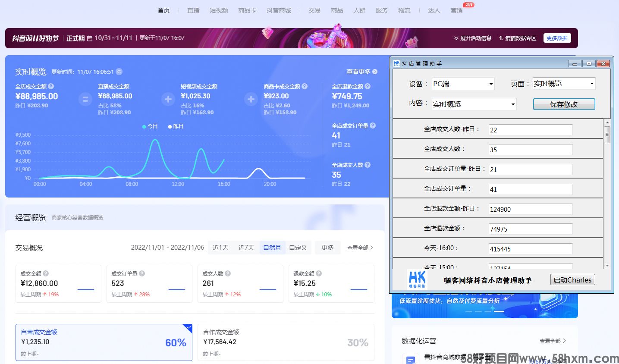Click the 保存修改 button

pyautogui.click(x=564, y=104)
